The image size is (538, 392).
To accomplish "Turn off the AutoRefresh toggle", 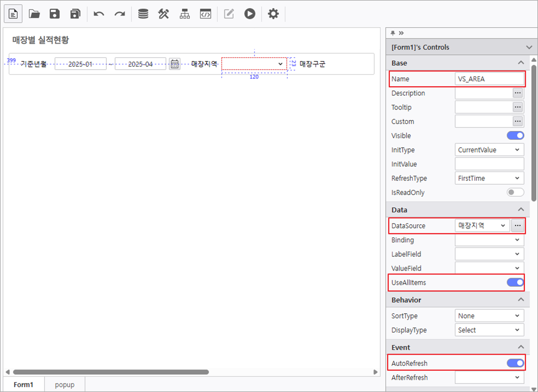I will click(x=515, y=363).
